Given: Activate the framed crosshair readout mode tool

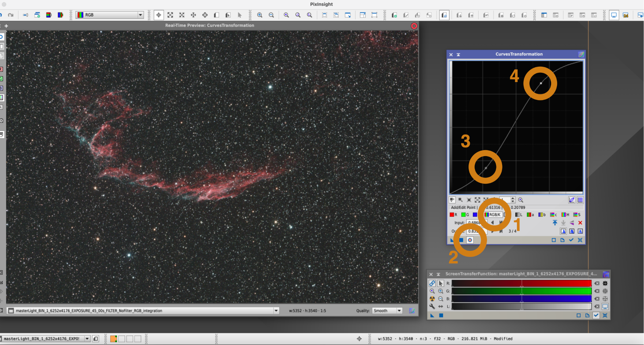Looking at the screenshot, I should [159, 15].
